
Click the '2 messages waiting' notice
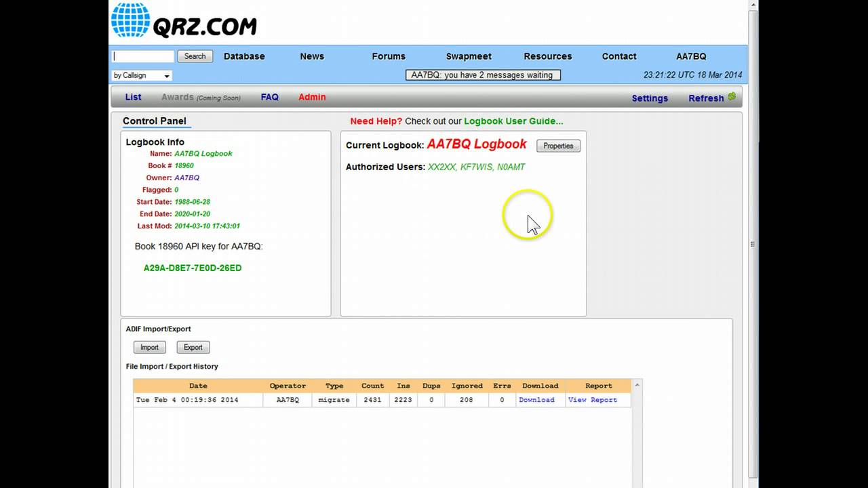coord(483,75)
